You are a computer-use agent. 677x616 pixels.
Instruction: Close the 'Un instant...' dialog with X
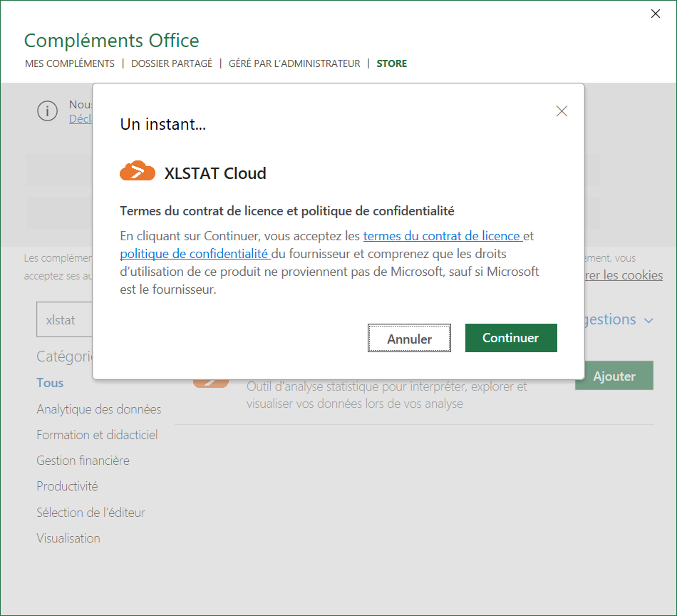pos(562,111)
